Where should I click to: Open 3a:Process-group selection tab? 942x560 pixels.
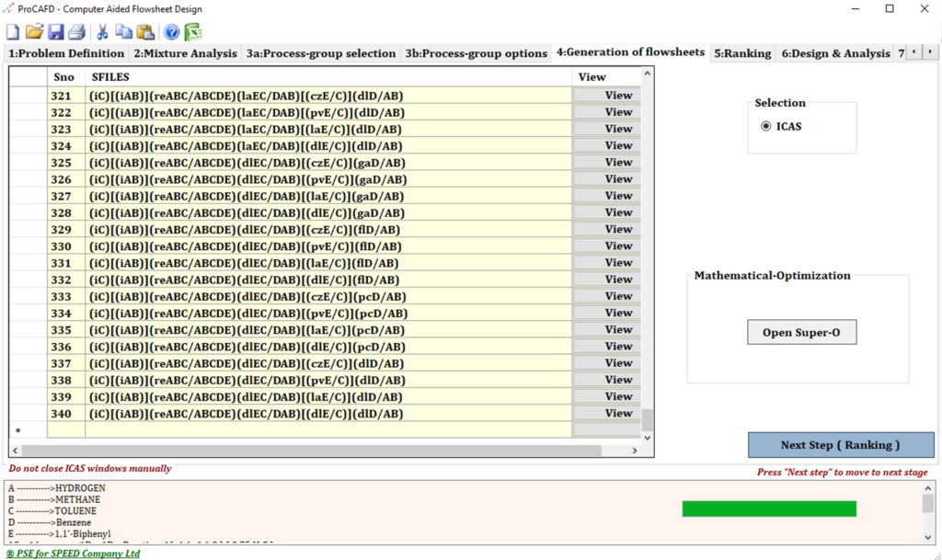point(321,53)
